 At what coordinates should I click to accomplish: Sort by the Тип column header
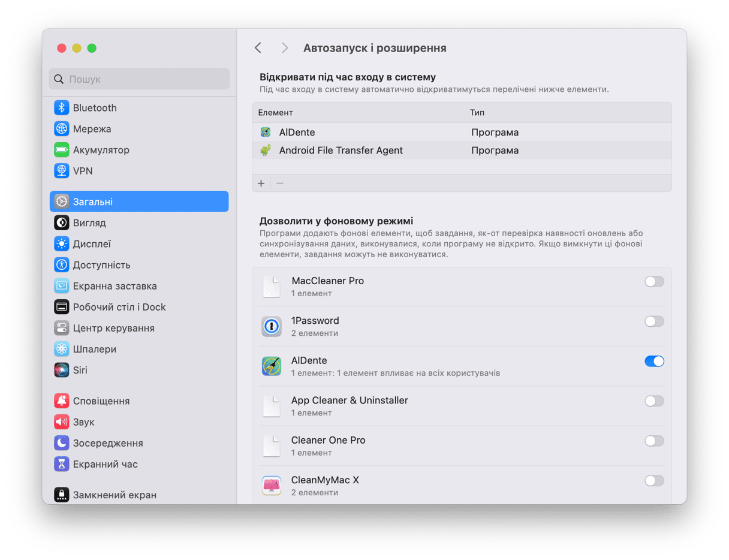pos(477,113)
